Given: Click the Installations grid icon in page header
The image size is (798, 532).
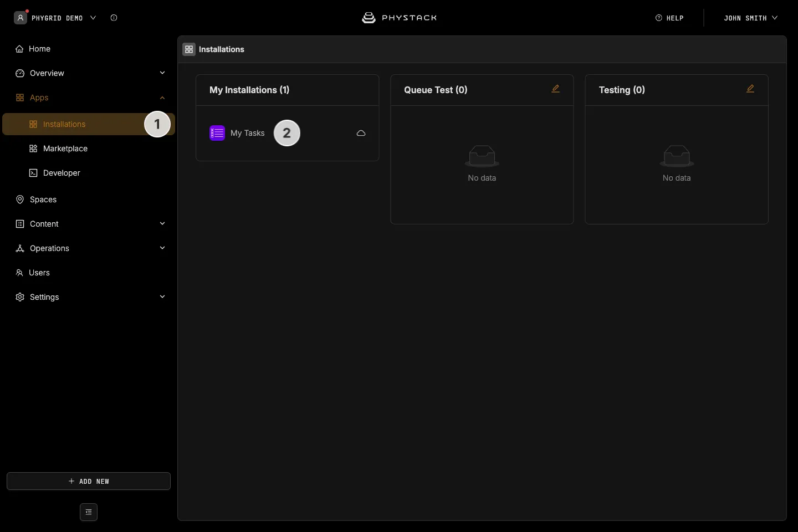Looking at the screenshot, I should coord(189,49).
